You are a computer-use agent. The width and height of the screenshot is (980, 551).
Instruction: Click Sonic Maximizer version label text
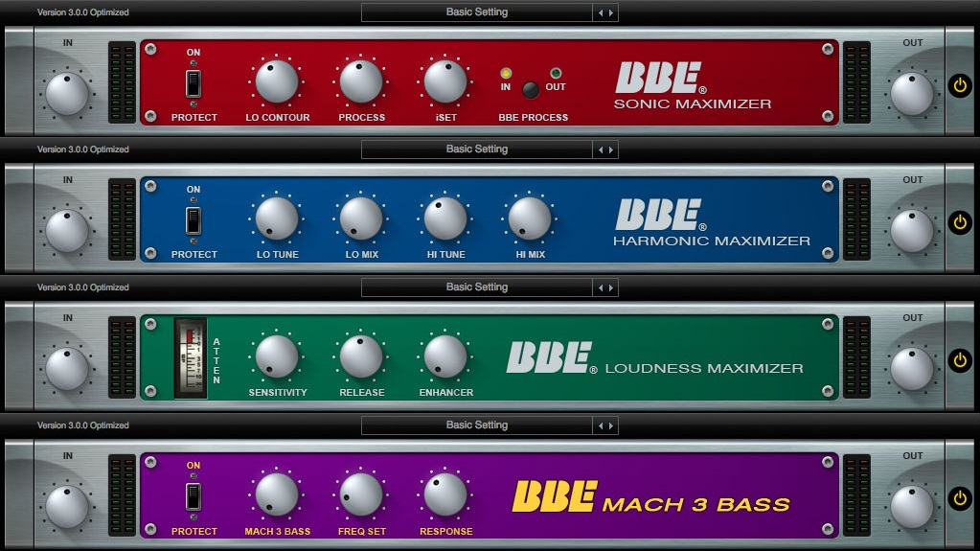click(x=83, y=12)
